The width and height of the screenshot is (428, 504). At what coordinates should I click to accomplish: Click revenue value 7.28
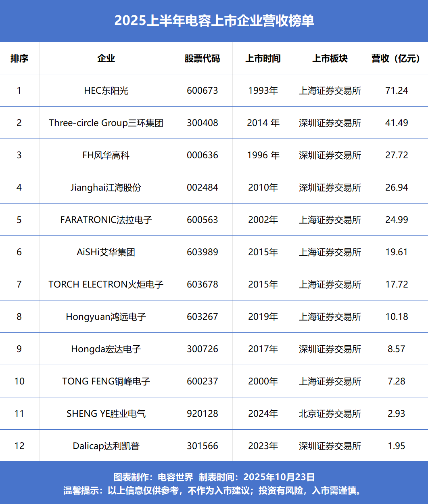pos(397,381)
